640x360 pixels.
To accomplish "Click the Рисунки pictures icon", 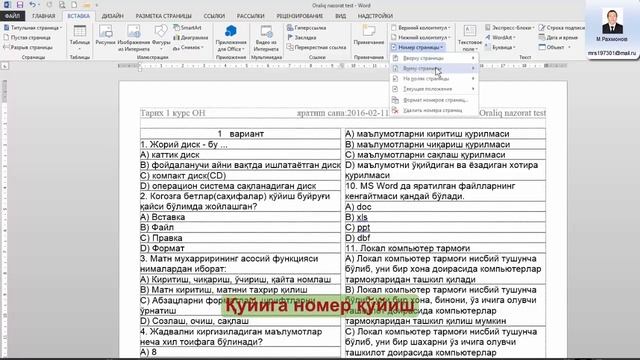I will point(105,36).
